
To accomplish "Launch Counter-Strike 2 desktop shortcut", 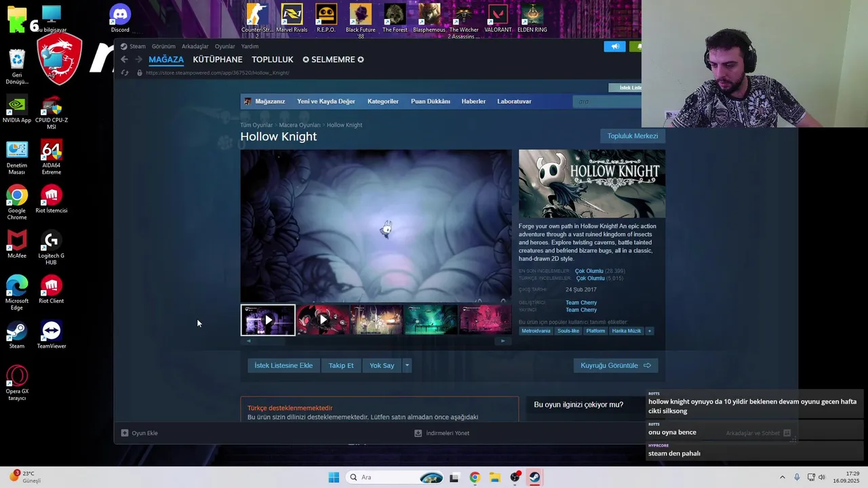I will click(x=257, y=20).
